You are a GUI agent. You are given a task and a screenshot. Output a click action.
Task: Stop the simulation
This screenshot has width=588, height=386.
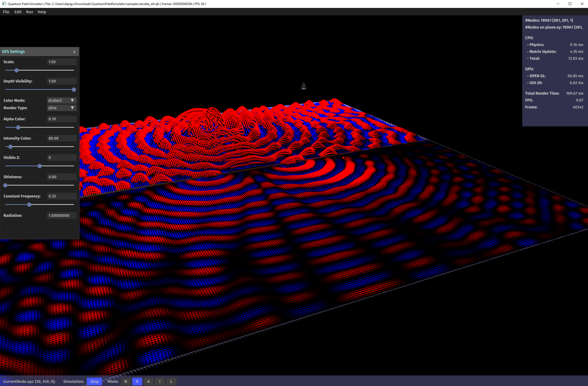(x=94, y=382)
